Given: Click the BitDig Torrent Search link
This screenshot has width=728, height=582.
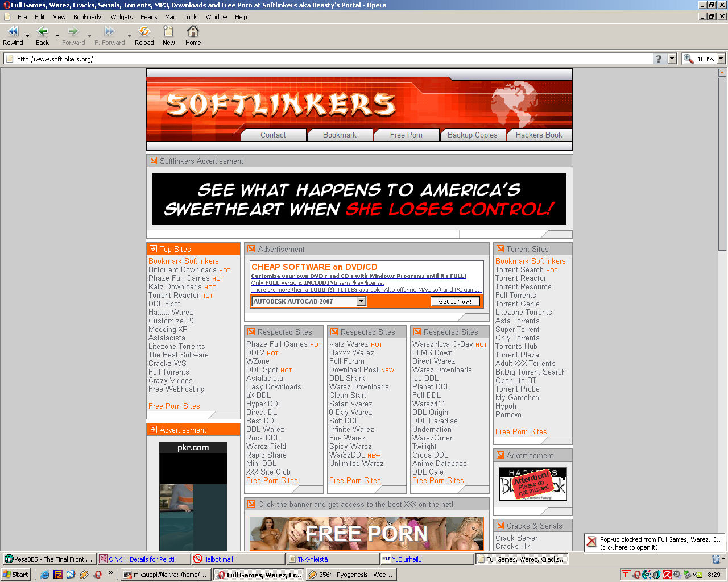Looking at the screenshot, I should 531,372.
